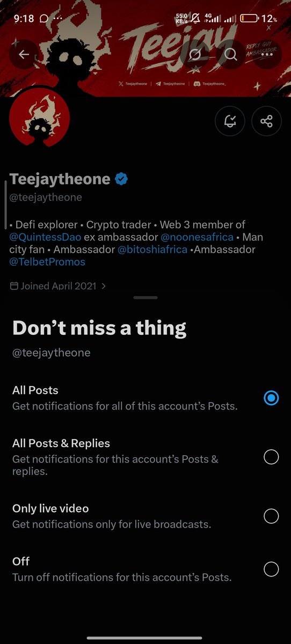This screenshot has height=644, width=291.
Task: Tap the back arrow icon
Action: [x=24, y=54]
